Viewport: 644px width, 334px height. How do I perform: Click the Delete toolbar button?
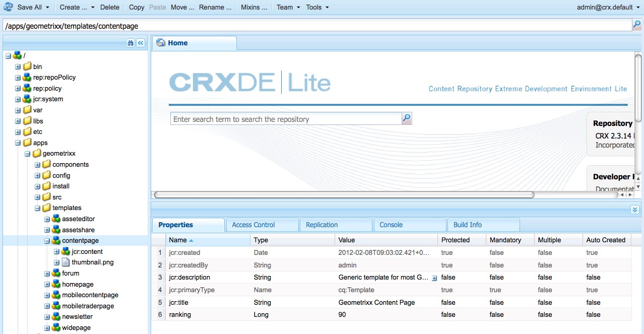coord(110,7)
